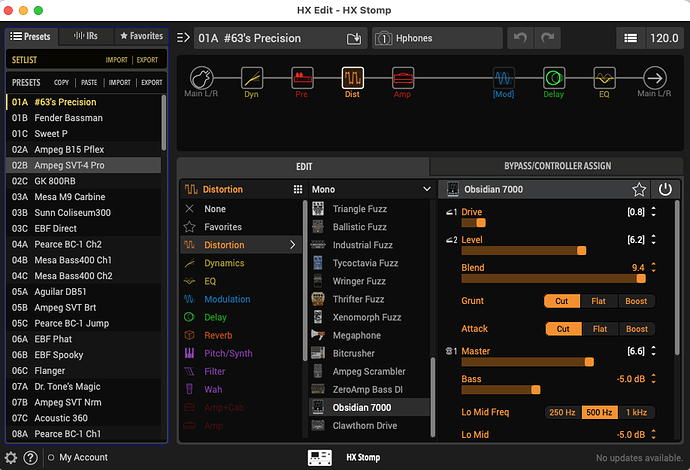Set Attack to Flat
This screenshot has height=470, width=690.
[600, 329]
